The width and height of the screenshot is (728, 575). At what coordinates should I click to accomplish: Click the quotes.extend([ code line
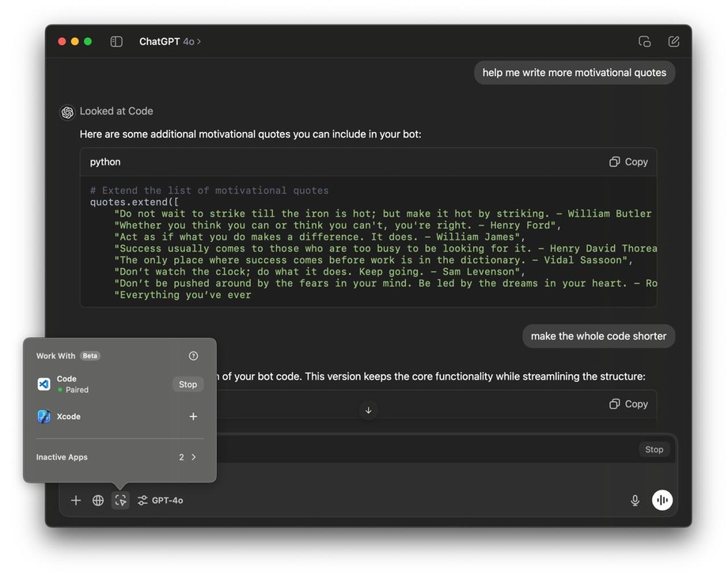coord(135,202)
